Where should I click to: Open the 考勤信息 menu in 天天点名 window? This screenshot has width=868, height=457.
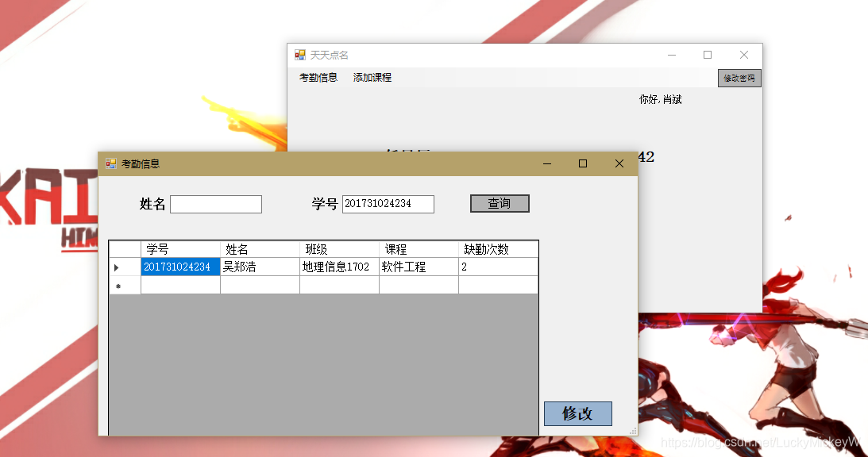pyautogui.click(x=318, y=78)
